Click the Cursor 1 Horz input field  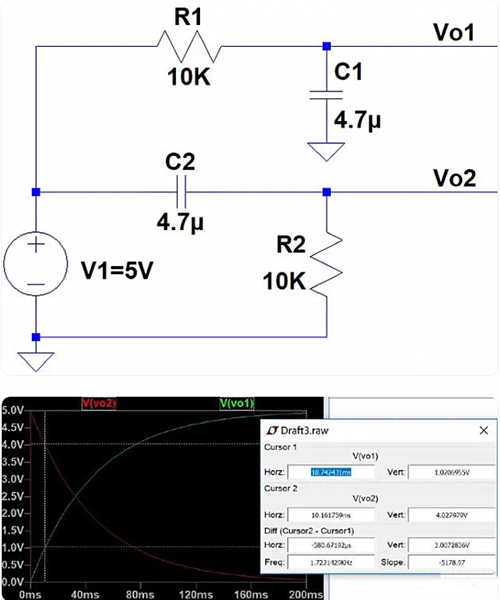point(331,472)
